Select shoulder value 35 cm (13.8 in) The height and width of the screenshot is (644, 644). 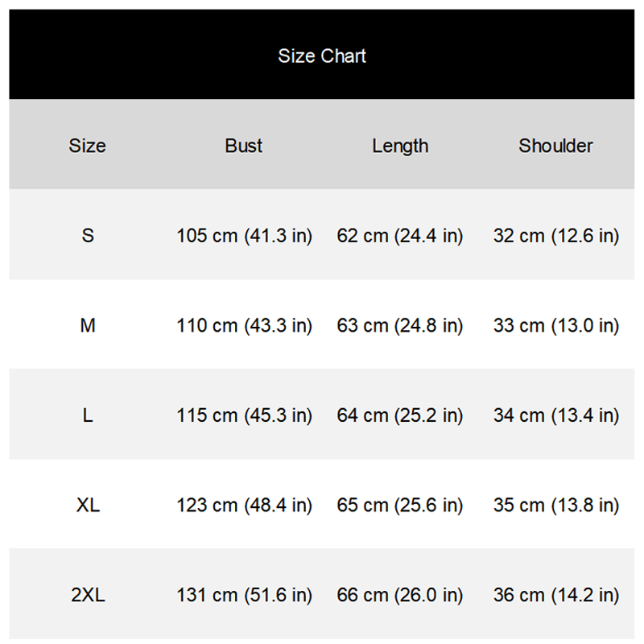click(x=555, y=506)
